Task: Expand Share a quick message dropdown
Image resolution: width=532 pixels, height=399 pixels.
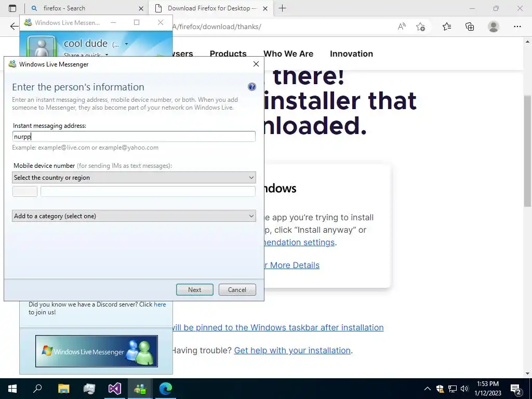Action: pyautogui.click(x=107, y=55)
